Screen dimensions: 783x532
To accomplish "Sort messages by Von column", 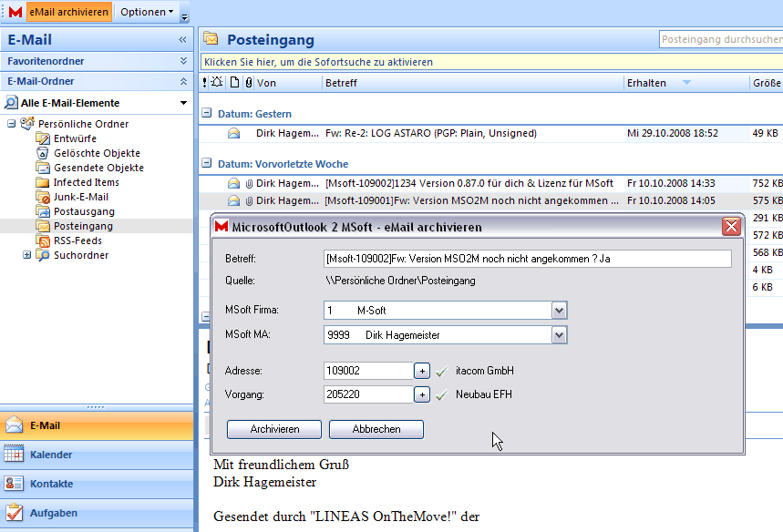I will pos(288,83).
